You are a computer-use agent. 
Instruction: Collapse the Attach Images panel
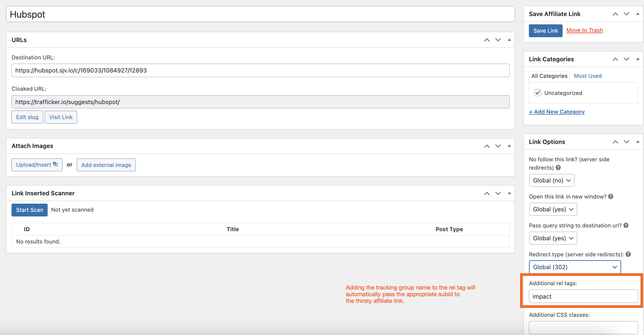509,146
